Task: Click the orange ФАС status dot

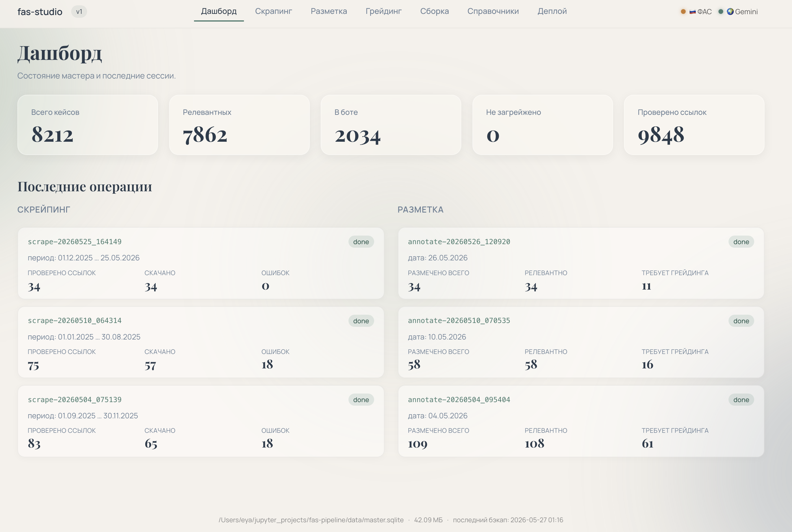Action: [x=683, y=12]
